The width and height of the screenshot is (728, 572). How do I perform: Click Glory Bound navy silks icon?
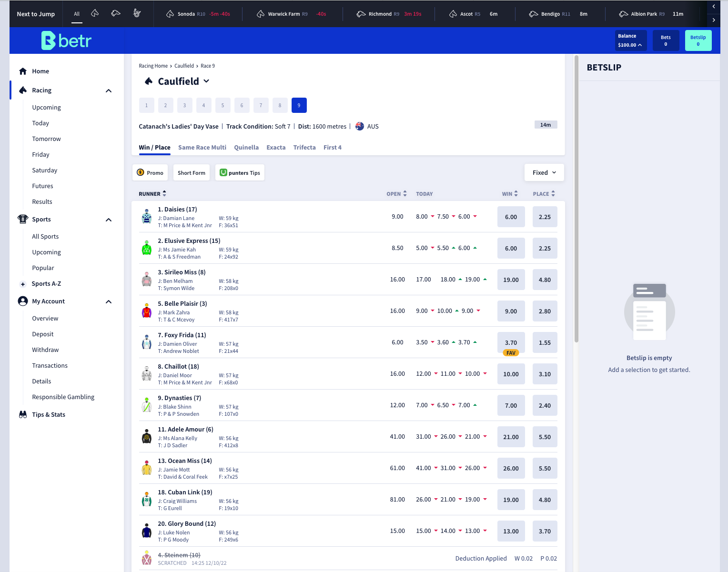coord(147,531)
